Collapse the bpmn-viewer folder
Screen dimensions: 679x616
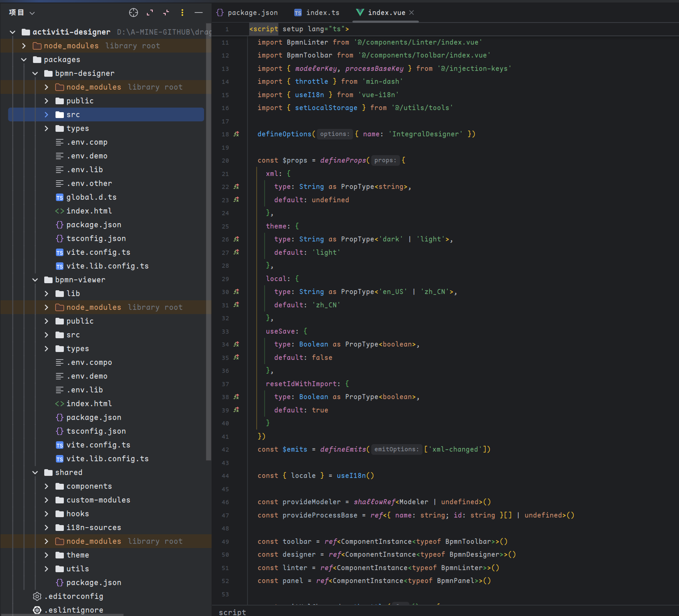(x=35, y=279)
